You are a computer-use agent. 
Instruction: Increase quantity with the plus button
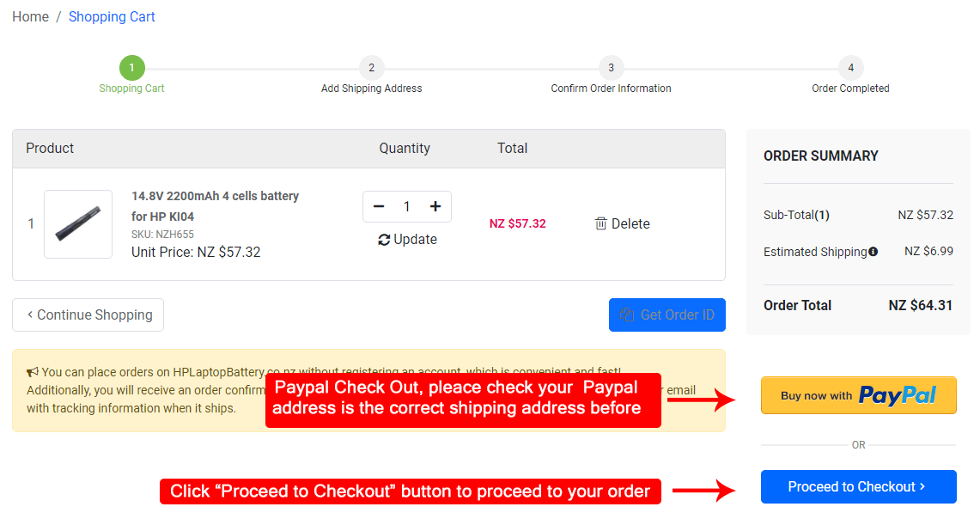point(435,206)
